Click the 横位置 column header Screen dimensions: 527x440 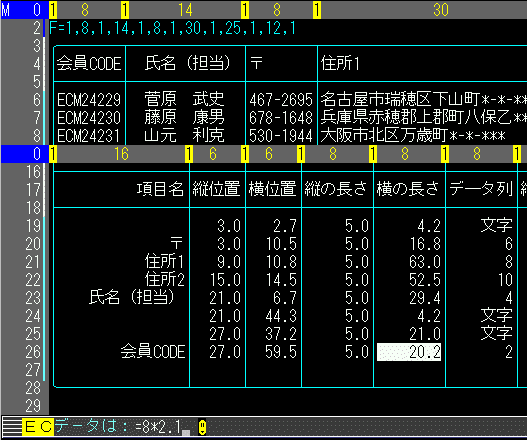coord(273,189)
